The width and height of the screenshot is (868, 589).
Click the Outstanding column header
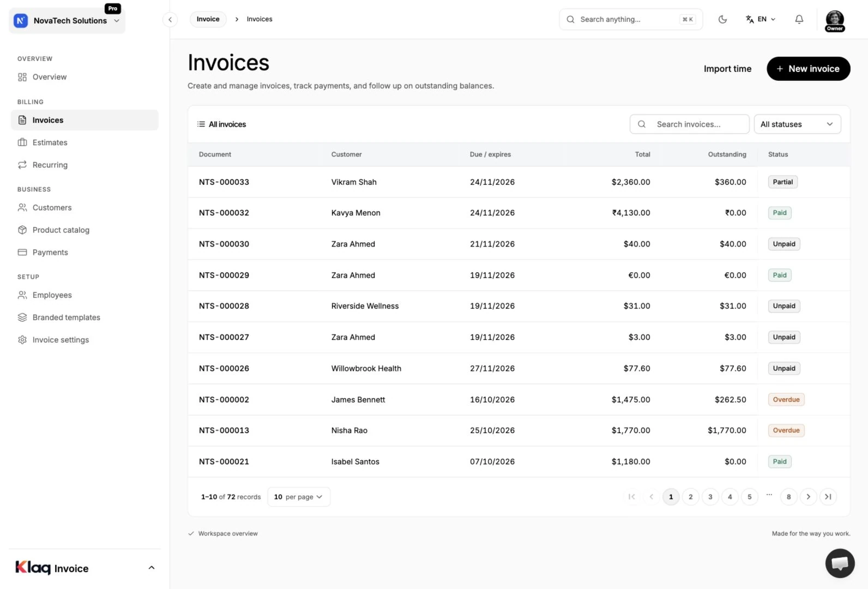click(727, 154)
